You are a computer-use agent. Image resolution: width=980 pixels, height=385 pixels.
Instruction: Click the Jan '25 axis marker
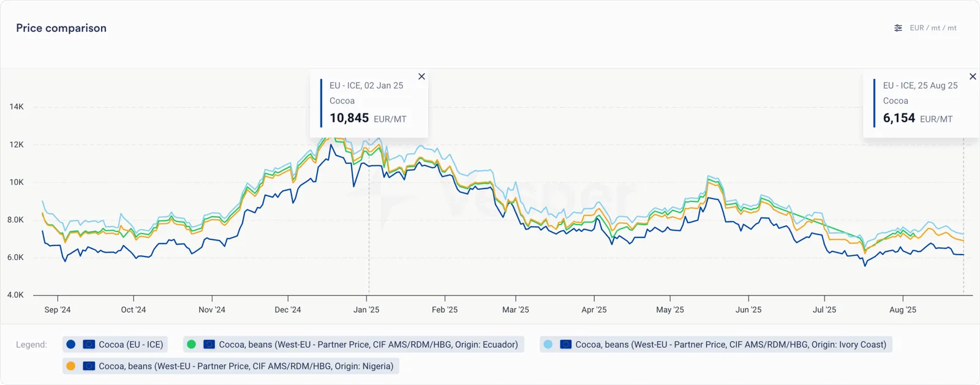[366, 310]
